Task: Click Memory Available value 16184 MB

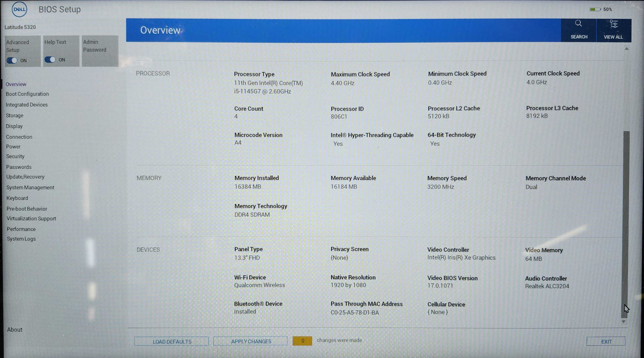Action: (x=344, y=187)
